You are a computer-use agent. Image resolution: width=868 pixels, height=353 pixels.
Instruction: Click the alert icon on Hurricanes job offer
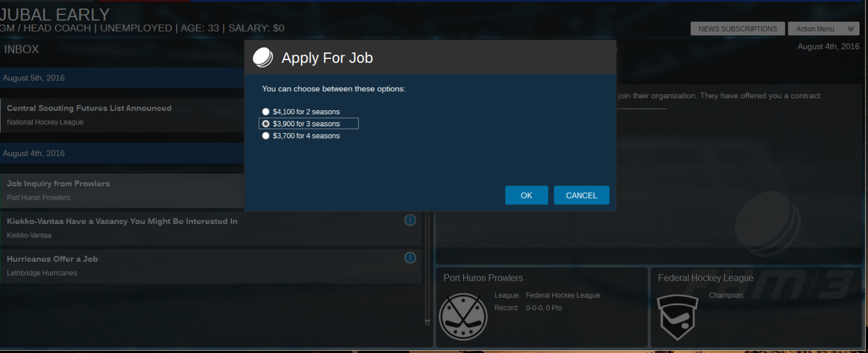(x=410, y=258)
